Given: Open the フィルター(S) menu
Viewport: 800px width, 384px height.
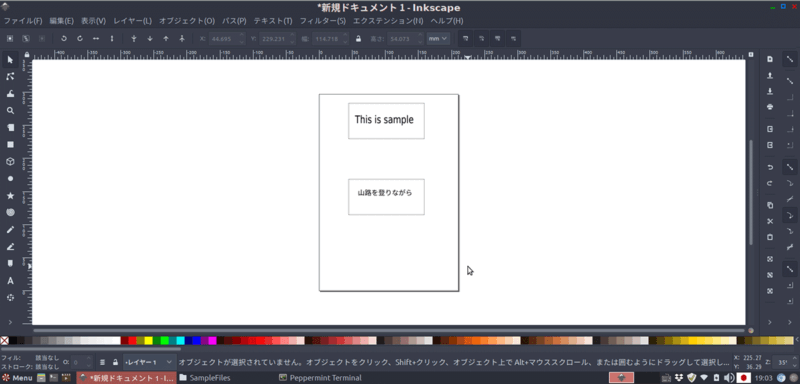Looking at the screenshot, I should [322, 21].
